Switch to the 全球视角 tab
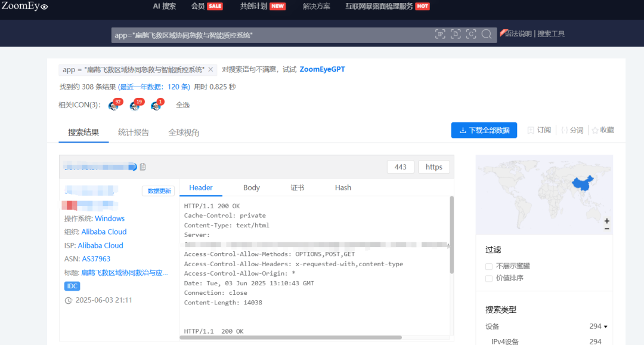This screenshot has height=345, width=644. coord(184,133)
